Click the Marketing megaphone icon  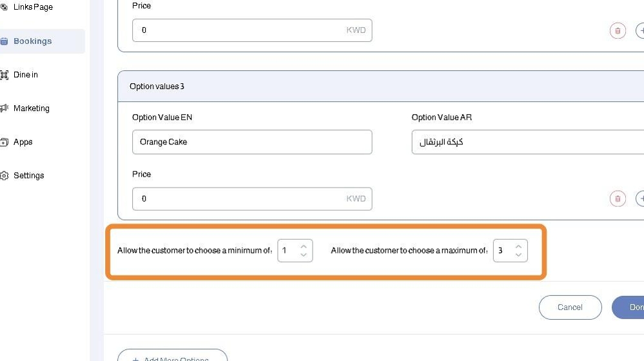pyautogui.click(x=5, y=108)
